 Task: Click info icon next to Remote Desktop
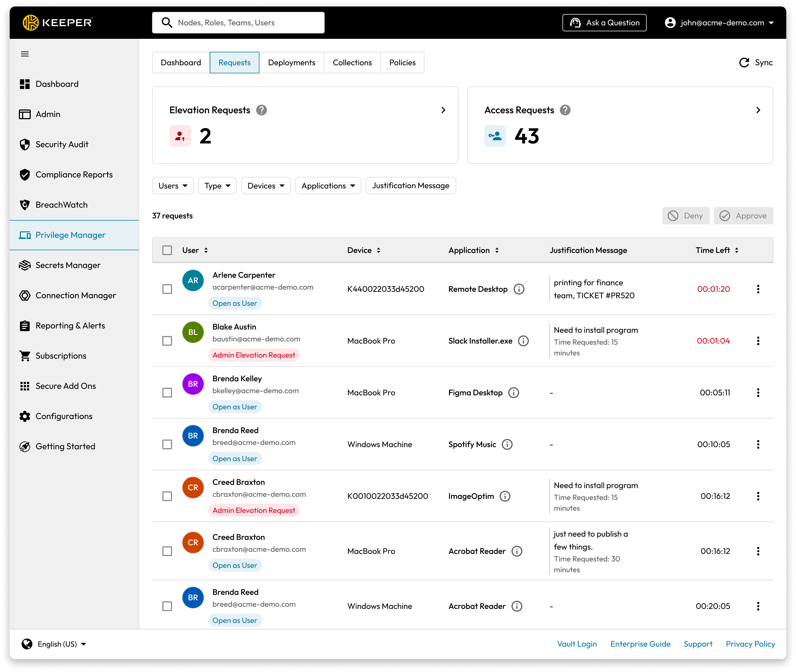pos(519,289)
